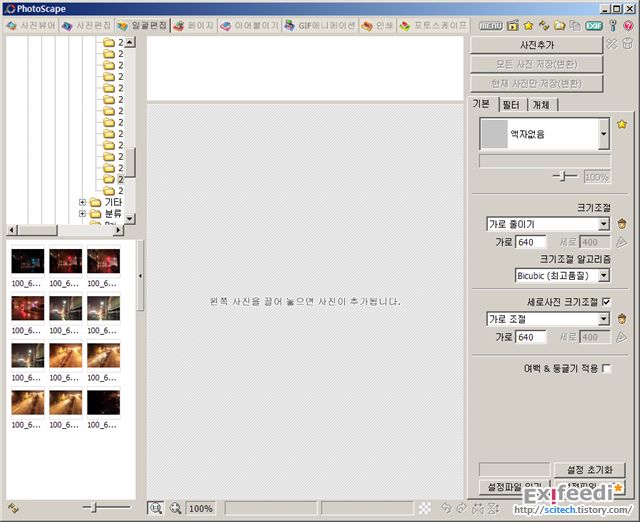Click the triangle icon beside 크기조절 세로 400
This screenshot has width=640, height=522.
(x=621, y=242)
